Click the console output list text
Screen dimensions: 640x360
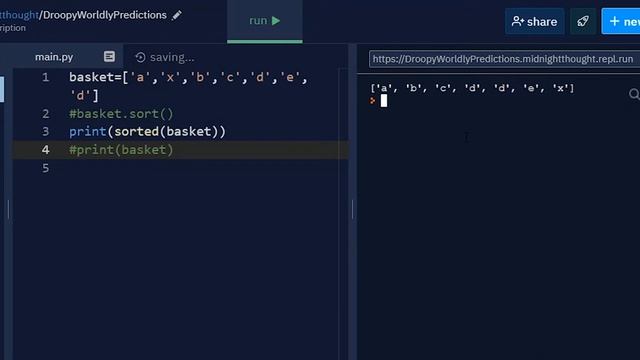[x=472, y=88]
